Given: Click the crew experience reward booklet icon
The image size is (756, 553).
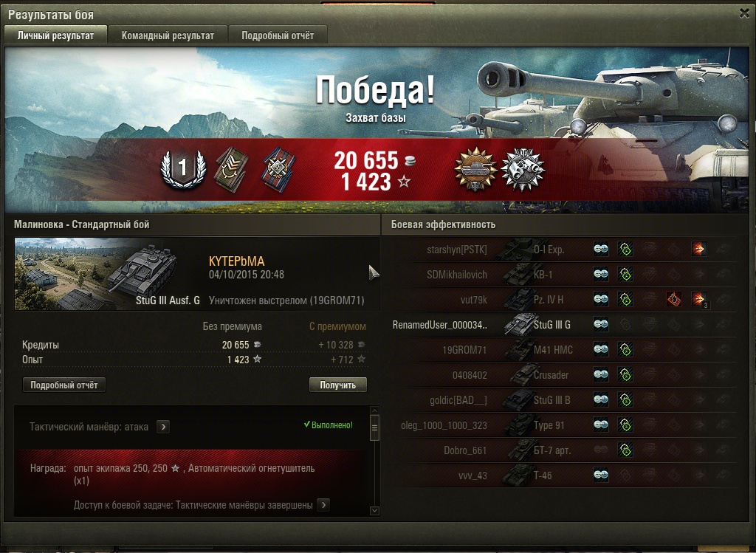Looking at the screenshot, I should click(x=231, y=170).
